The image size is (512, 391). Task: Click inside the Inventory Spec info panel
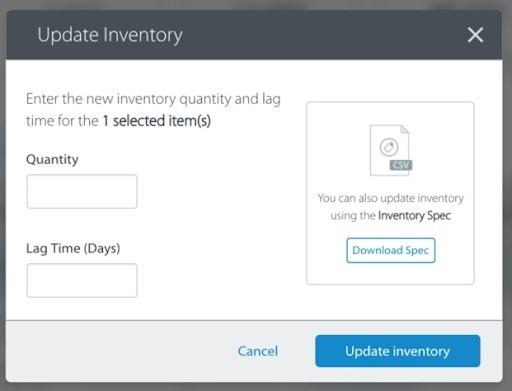pyautogui.click(x=390, y=193)
